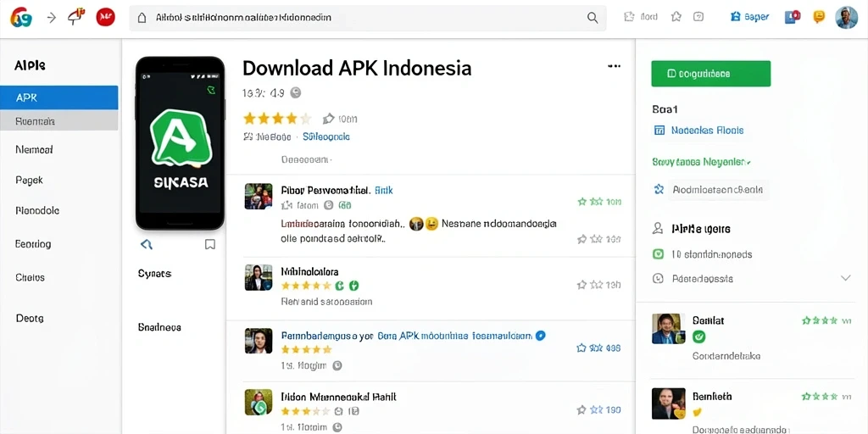Click green badge icons beside Mhinolalora's stars
Screen dimensions: 868x434
click(347, 286)
